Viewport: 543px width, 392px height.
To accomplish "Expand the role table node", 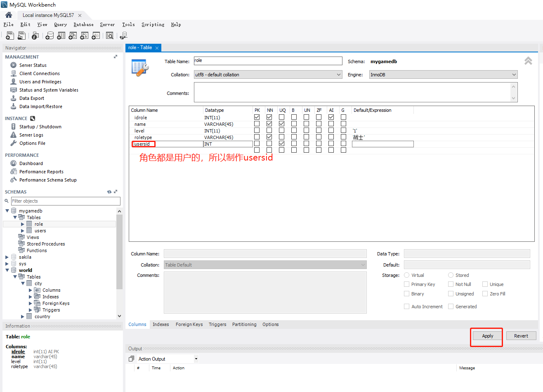I will (23, 224).
